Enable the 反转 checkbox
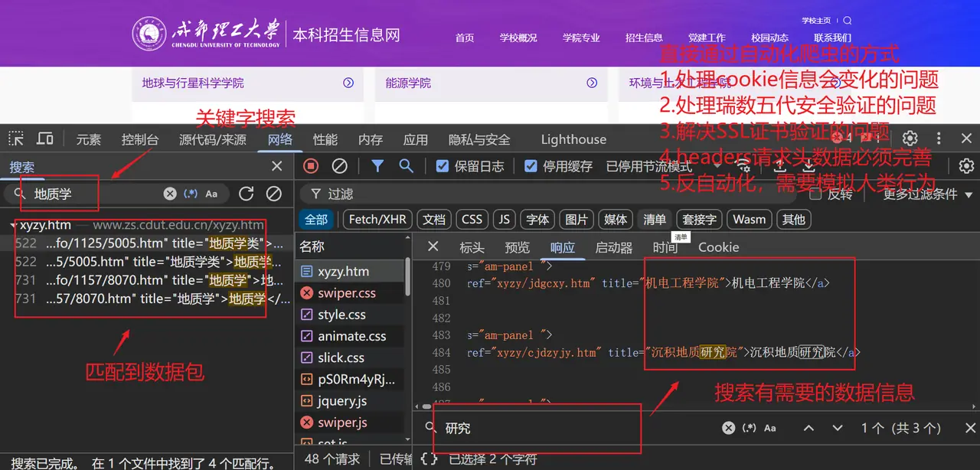This screenshot has height=470, width=980. tap(815, 194)
